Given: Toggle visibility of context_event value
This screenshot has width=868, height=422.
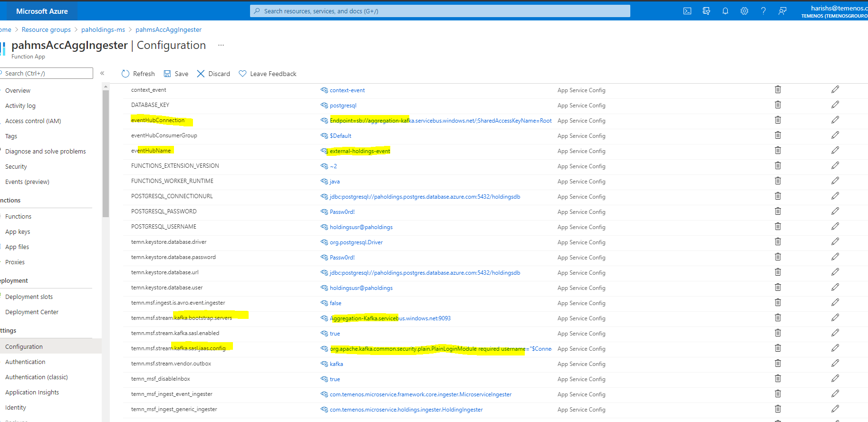Looking at the screenshot, I should [324, 90].
